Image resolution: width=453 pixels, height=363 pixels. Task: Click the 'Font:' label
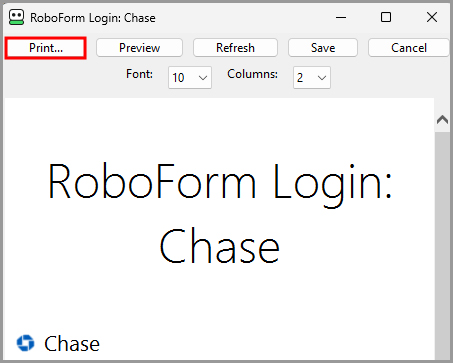click(x=139, y=74)
